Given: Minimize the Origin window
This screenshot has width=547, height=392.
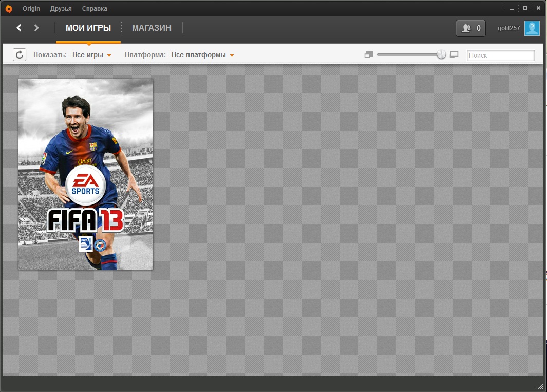Looking at the screenshot, I should click(512, 8).
